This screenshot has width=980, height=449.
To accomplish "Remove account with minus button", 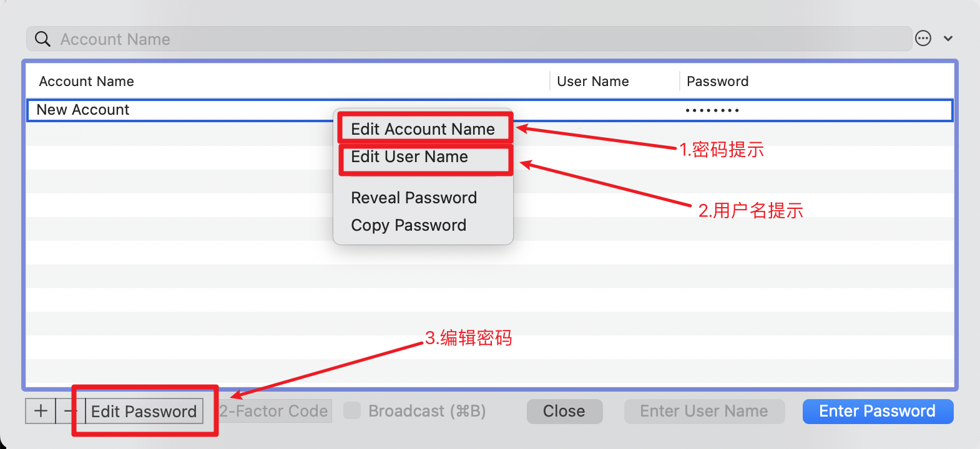I will (71, 411).
